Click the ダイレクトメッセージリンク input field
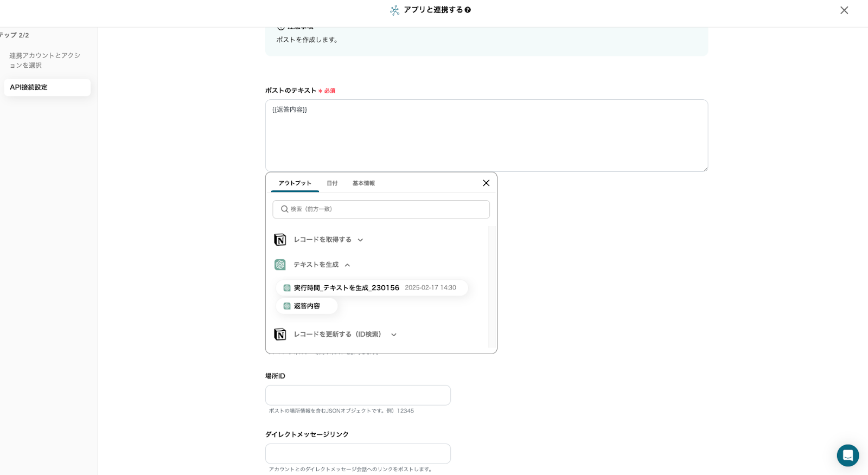The image size is (868, 475). click(x=358, y=454)
